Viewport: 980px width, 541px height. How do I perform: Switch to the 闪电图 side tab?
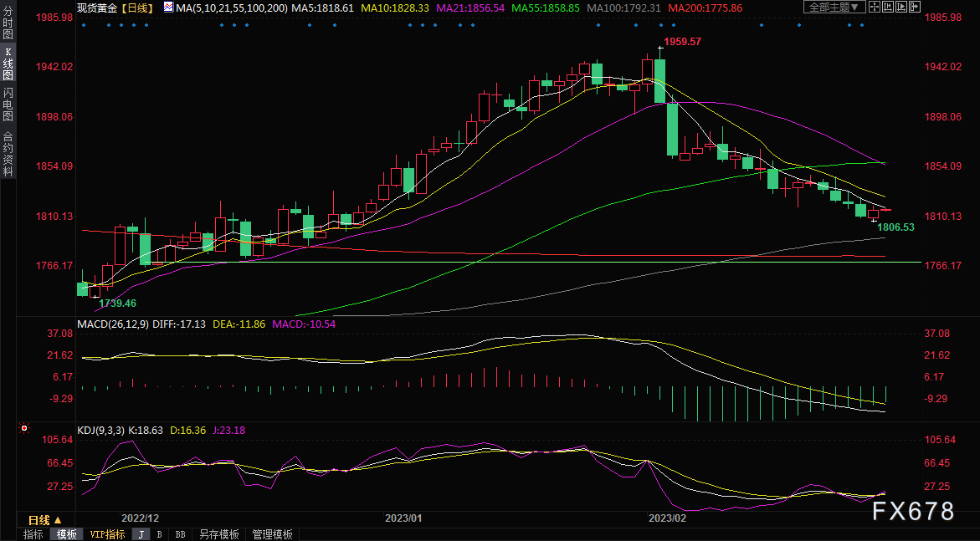point(8,104)
